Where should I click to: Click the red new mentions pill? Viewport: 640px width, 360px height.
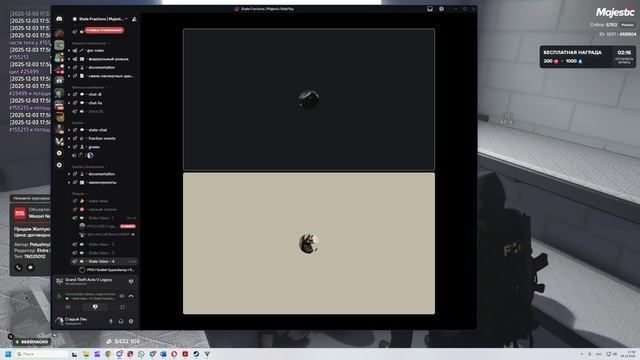(104, 30)
